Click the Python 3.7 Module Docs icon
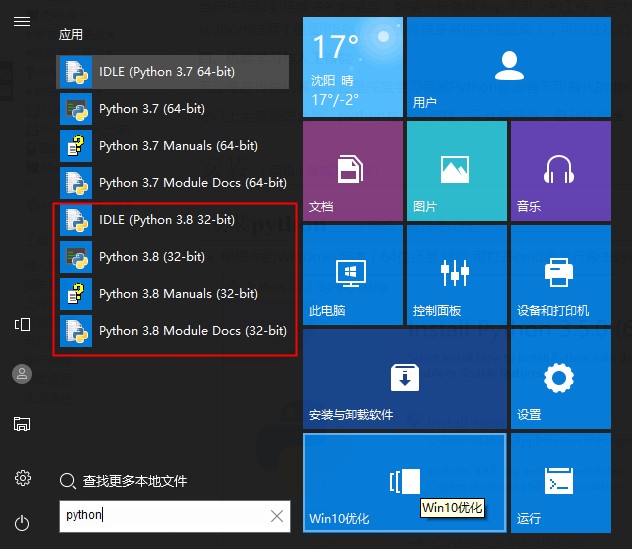Image resolution: width=632 pixels, height=549 pixels. 76,183
